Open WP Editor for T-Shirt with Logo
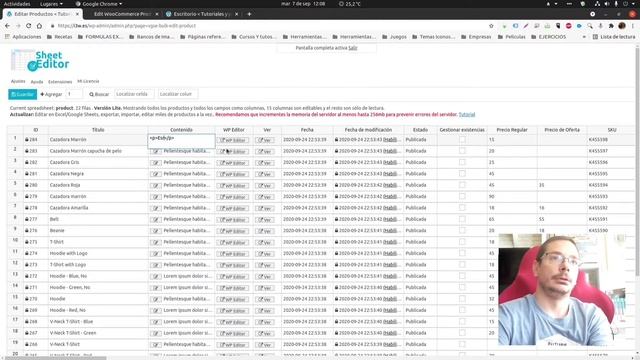 (233, 265)
